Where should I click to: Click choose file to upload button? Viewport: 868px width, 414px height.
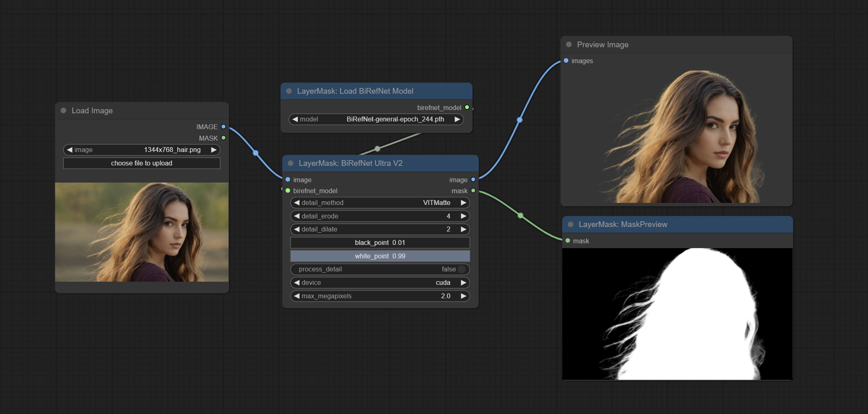(142, 163)
